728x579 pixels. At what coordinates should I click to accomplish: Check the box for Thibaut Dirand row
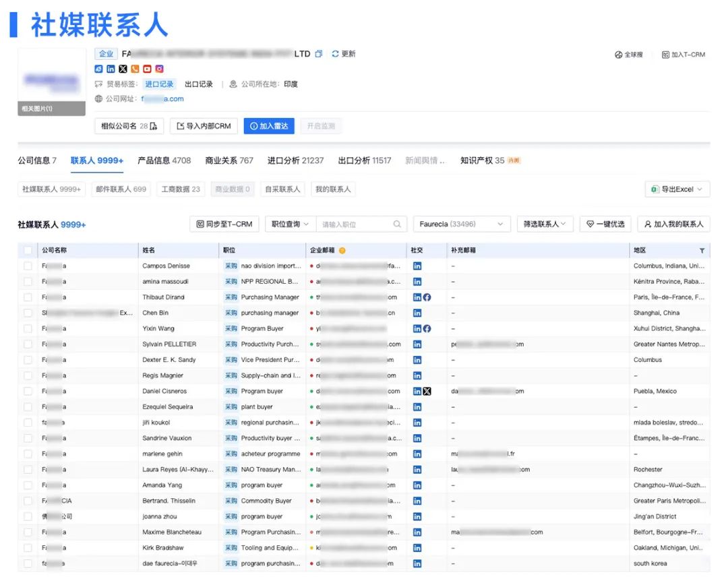(x=28, y=297)
